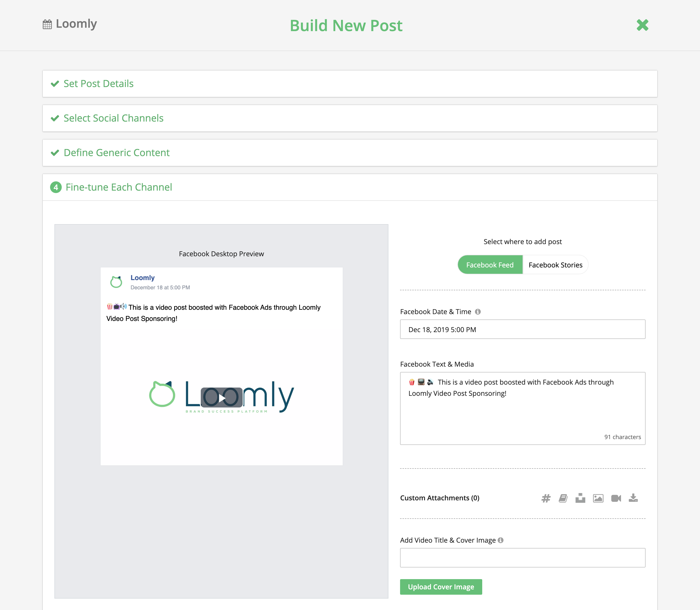Image resolution: width=700 pixels, height=610 pixels.
Task: Attach an image using the photo icon
Action: (x=598, y=498)
